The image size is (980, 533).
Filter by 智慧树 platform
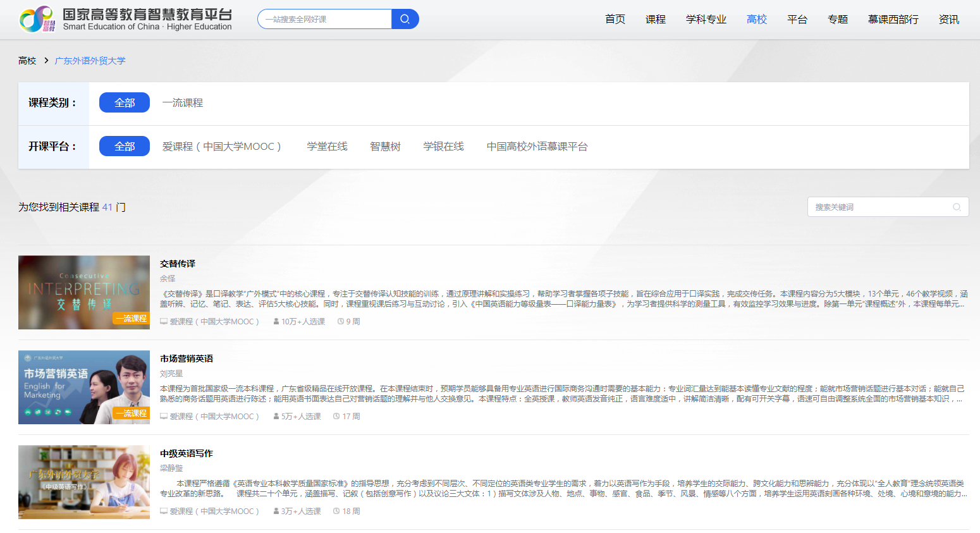click(x=385, y=146)
